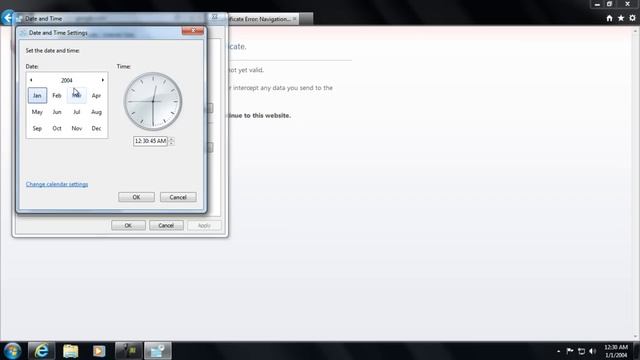This screenshot has height=360, width=640.
Task: Click Continue to this website link
Action: click(259, 116)
